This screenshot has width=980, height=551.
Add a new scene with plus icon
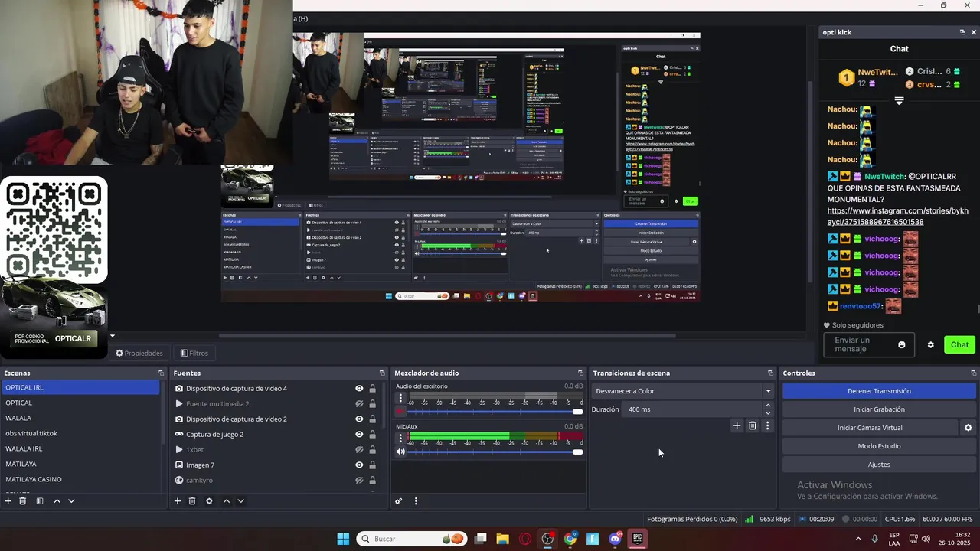point(8,501)
